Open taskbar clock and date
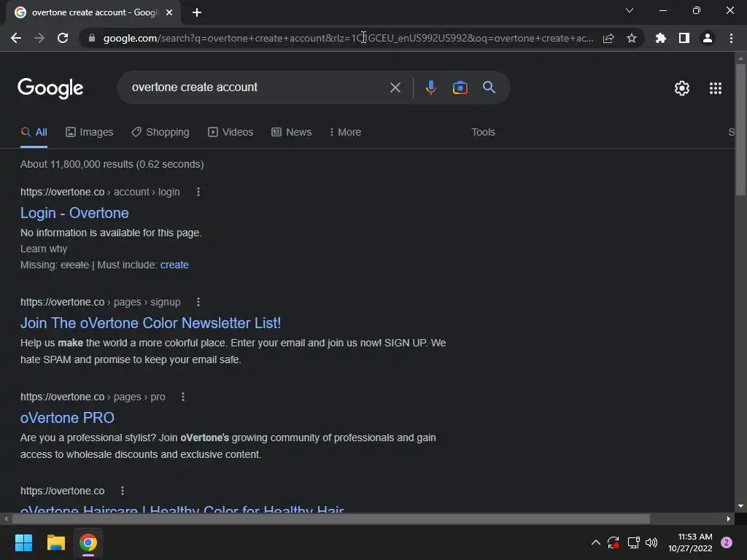The image size is (747, 560). (x=690, y=542)
